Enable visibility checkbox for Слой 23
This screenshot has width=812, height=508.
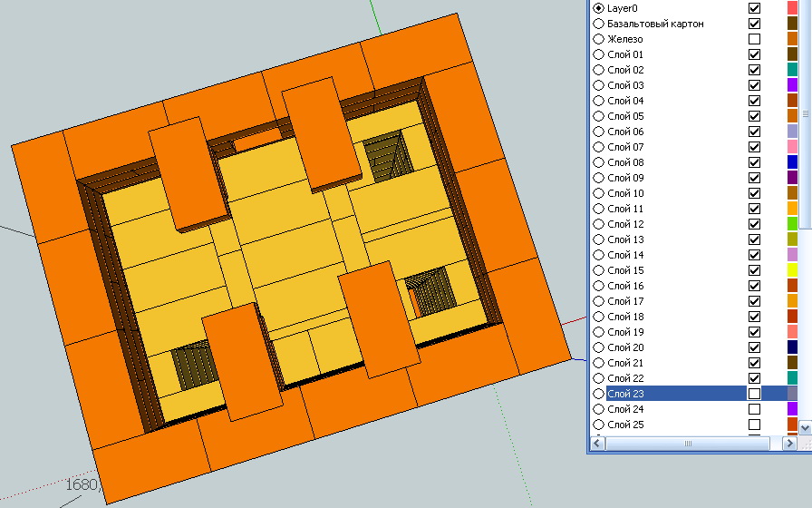click(754, 394)
